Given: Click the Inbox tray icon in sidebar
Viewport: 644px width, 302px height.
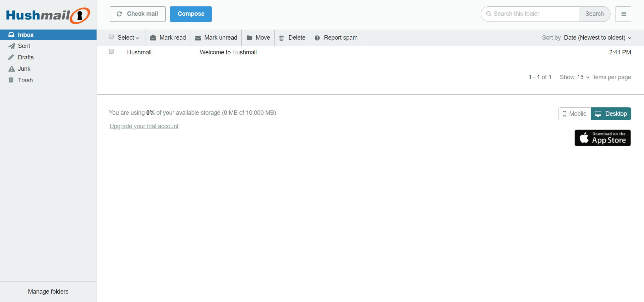Looking at the screenshot, I should coord(11,35).
